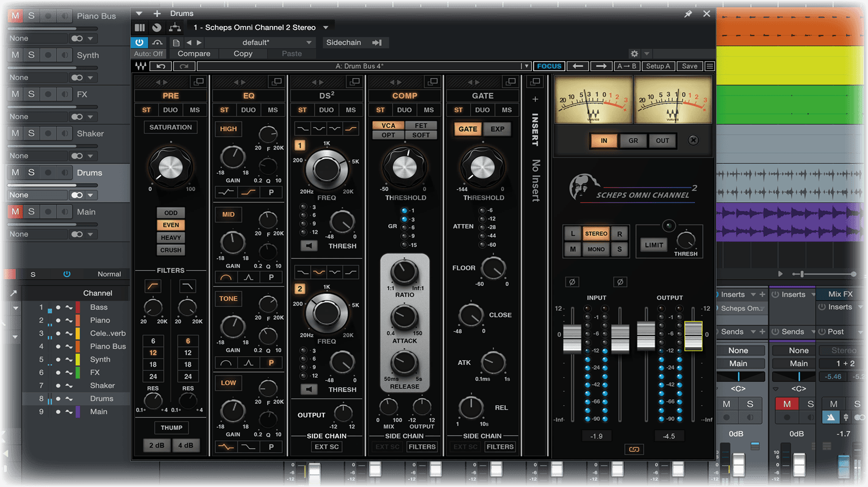This screenshot has width=868, height=487.
Task: Undo last change in Waves toolbar
Action: [x=161, y=66]
